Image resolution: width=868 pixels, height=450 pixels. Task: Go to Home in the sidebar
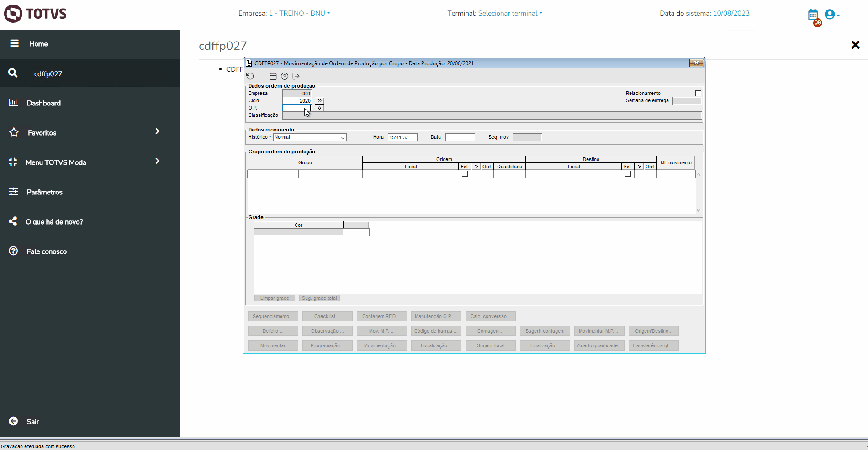(38, 44)
